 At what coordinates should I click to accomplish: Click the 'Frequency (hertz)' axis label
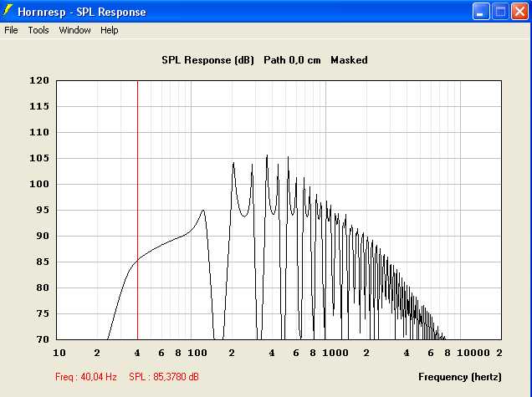click(x=460, y=377)
